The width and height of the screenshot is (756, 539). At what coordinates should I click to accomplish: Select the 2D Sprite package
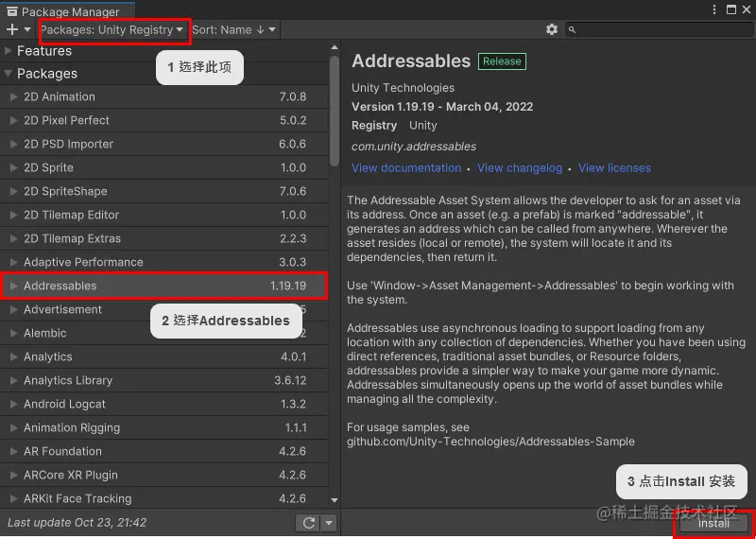(163, 168)
